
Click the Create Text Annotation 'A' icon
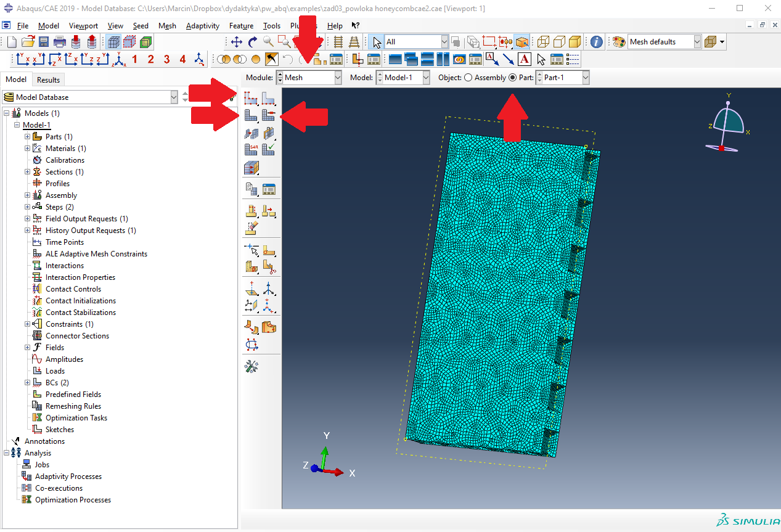coord(524,59)
